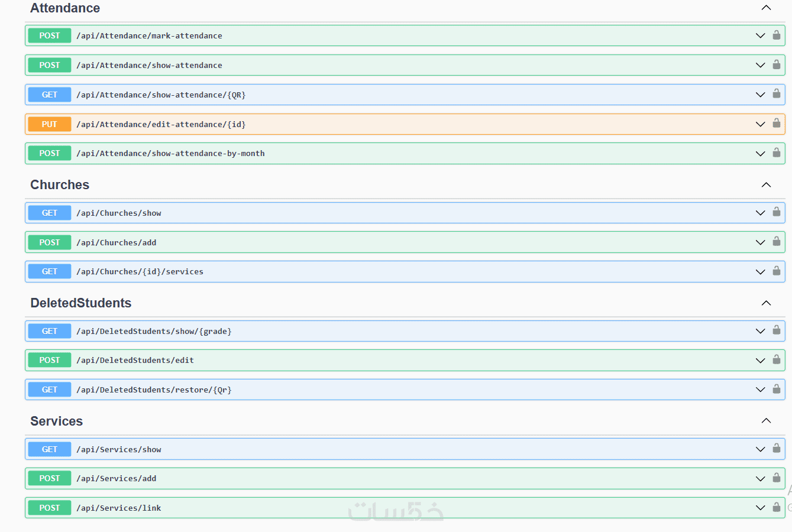This screenshot has width=792, height=532.
Task: Click lock icon next to /api/Services/link
Action: click(777, 507)
